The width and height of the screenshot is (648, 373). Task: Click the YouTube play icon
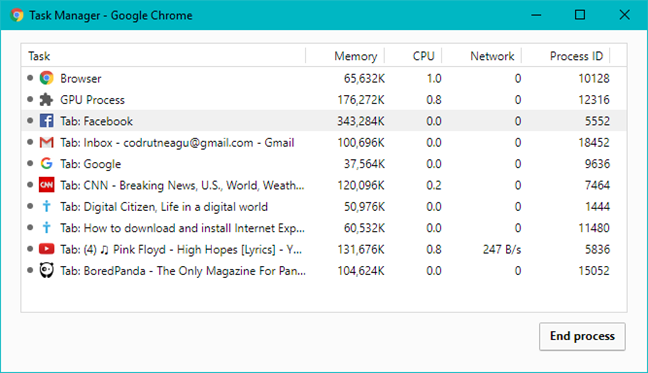[x=46, y=249]
